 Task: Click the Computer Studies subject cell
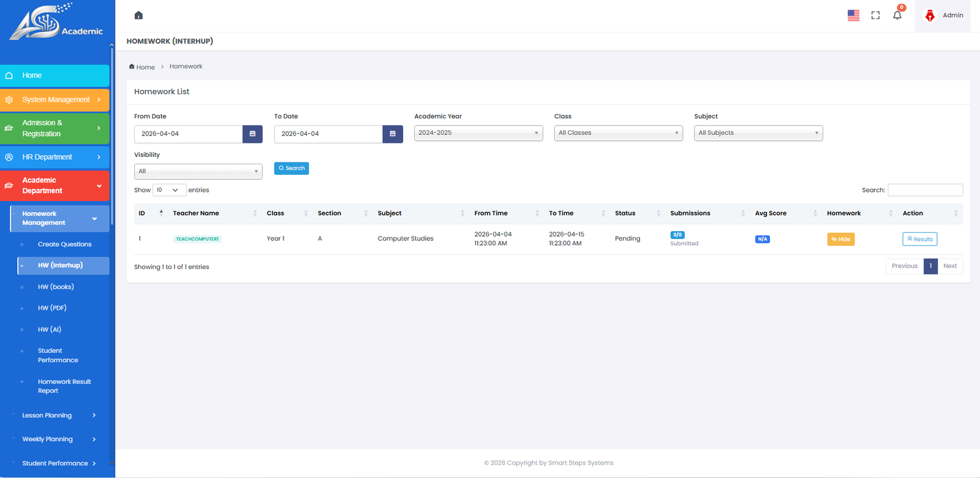pos(405,238)
